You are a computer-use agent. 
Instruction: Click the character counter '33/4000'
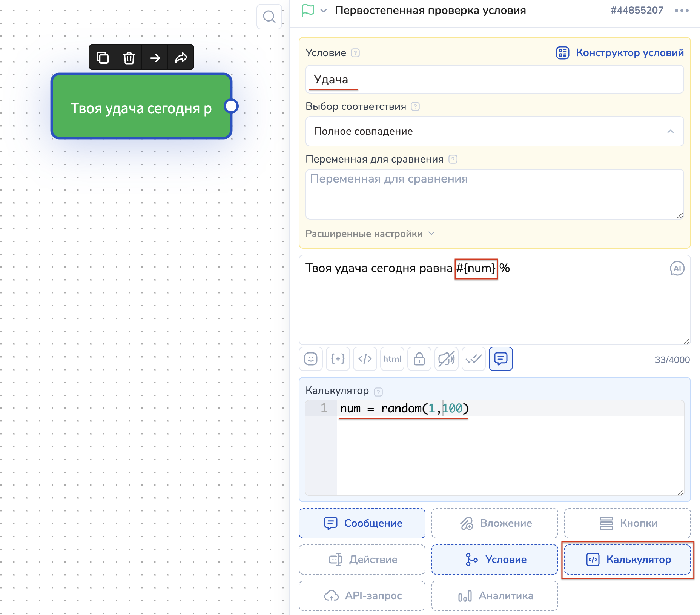point(672,360)
